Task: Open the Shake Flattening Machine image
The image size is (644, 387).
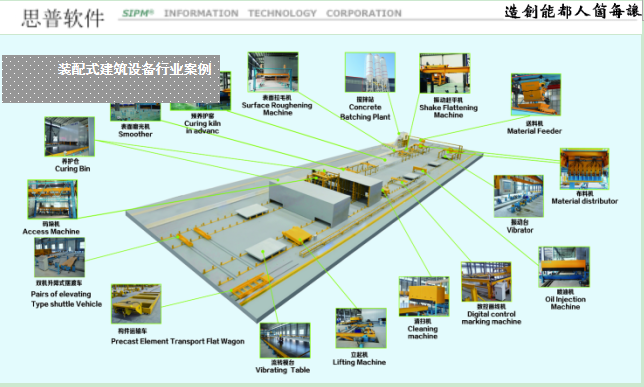Action: click(445, 73)
